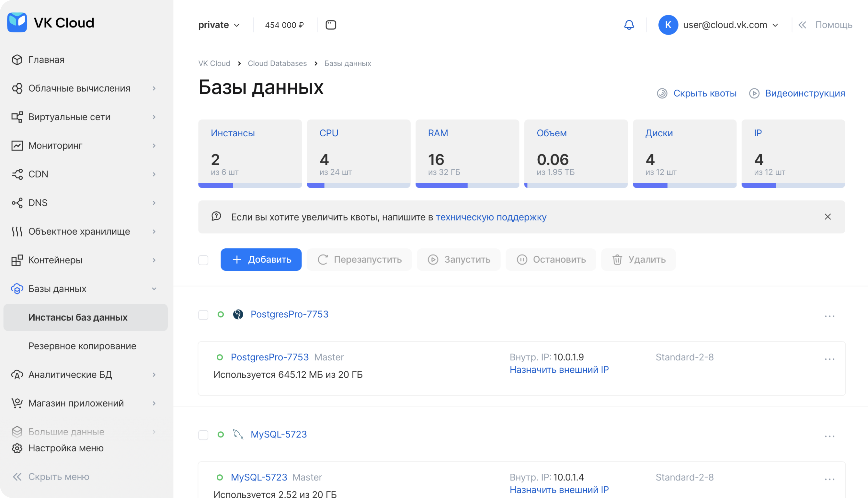Toggle the select-all checkbox beside Добавить

tap(203, 260)
